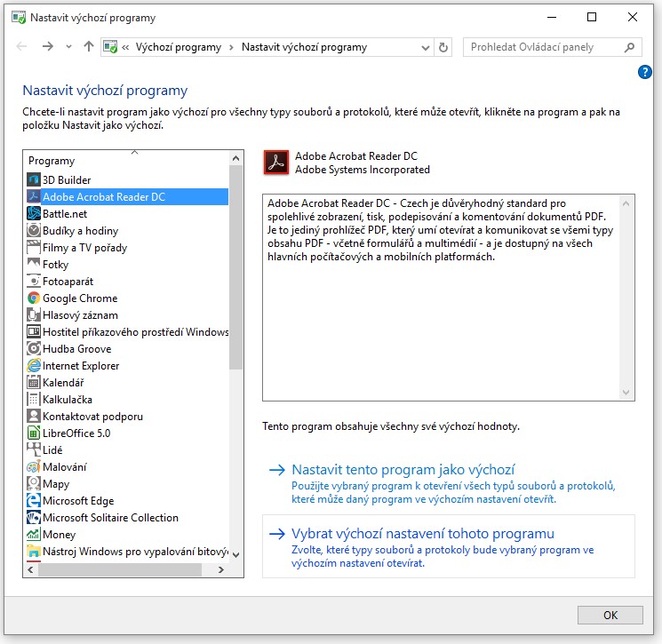The height and width of the screenshot is (644, 662).
Task: Click the Microsoft Solitaire Collection icon
Action: (x=34, y=517)
